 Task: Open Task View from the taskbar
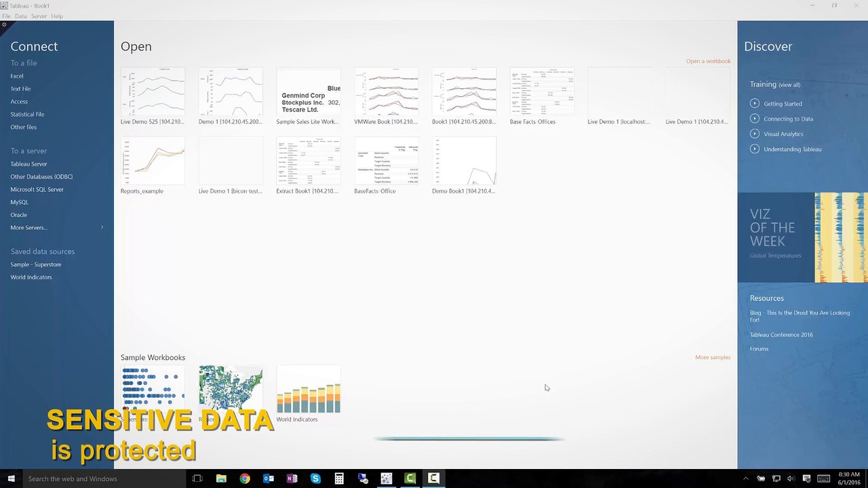click(x=197, y=479)
